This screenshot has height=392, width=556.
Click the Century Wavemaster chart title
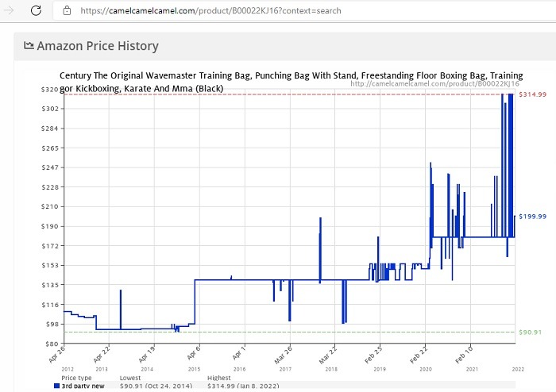pos(290,77)
